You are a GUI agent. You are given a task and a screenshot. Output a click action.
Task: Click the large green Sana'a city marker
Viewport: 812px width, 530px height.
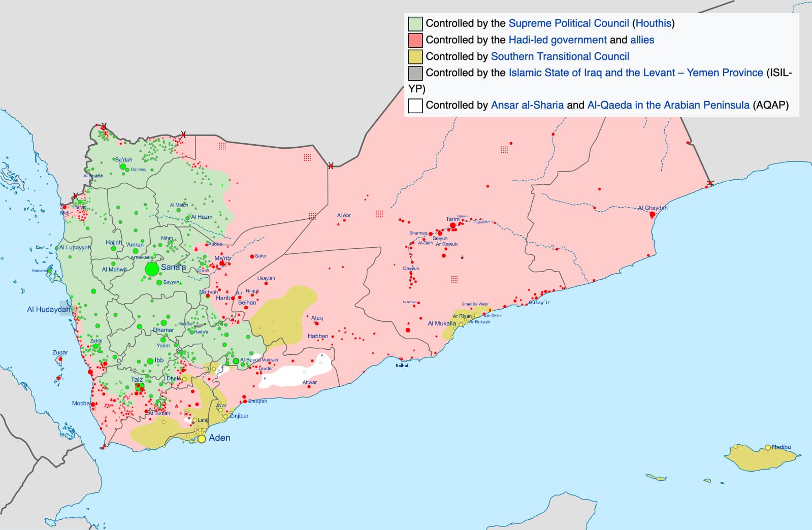tap(152, 270)
